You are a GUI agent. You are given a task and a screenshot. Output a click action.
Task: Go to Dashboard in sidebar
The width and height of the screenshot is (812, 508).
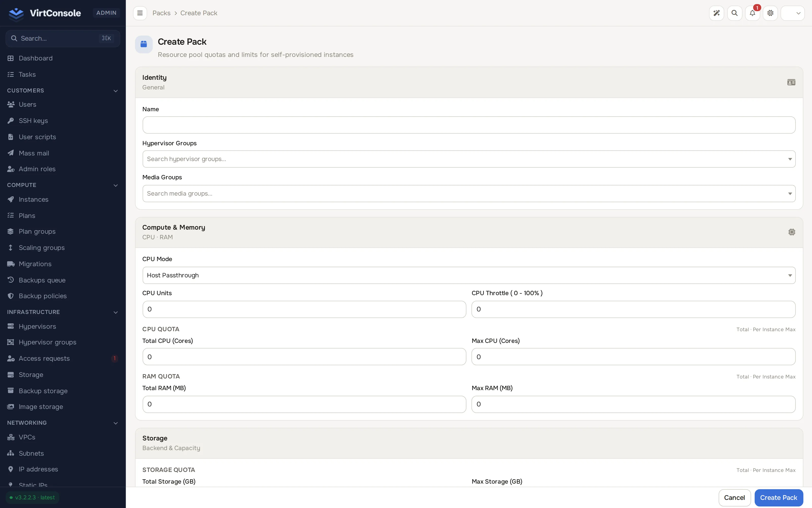[63, 58]
